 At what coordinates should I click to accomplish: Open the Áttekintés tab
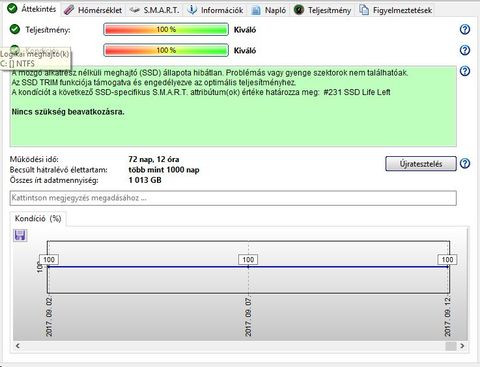32,9
